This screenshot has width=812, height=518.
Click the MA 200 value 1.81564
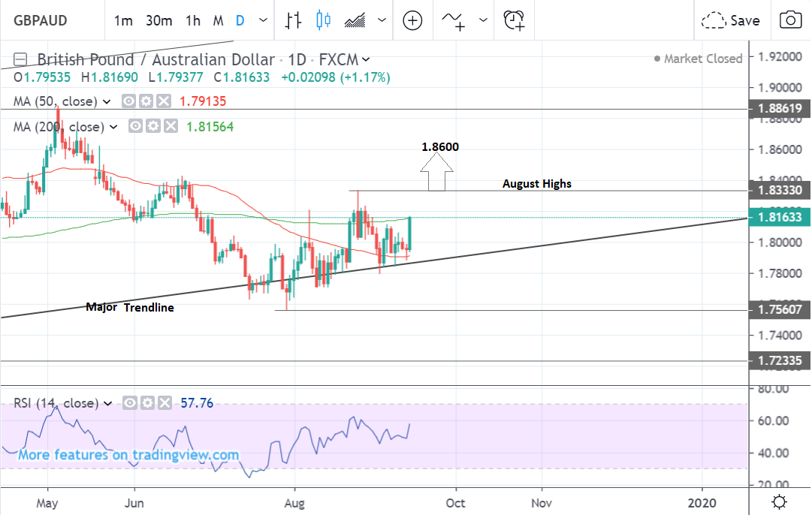[210, 127]
